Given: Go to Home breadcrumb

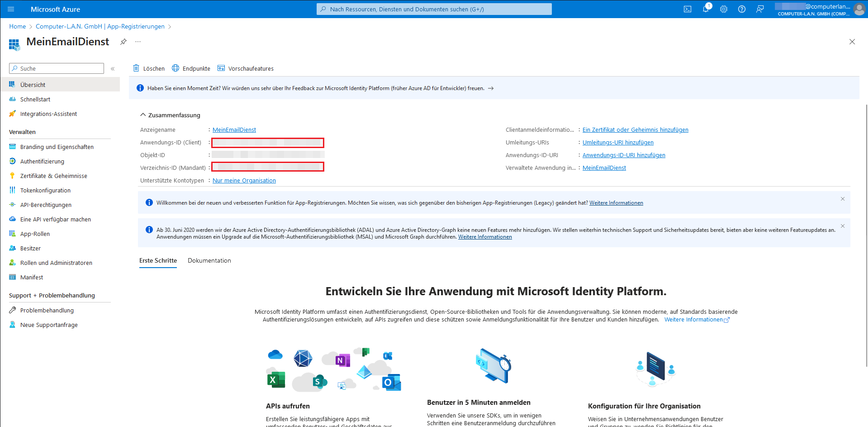Looking at the screenshot, I should (18, 26).
